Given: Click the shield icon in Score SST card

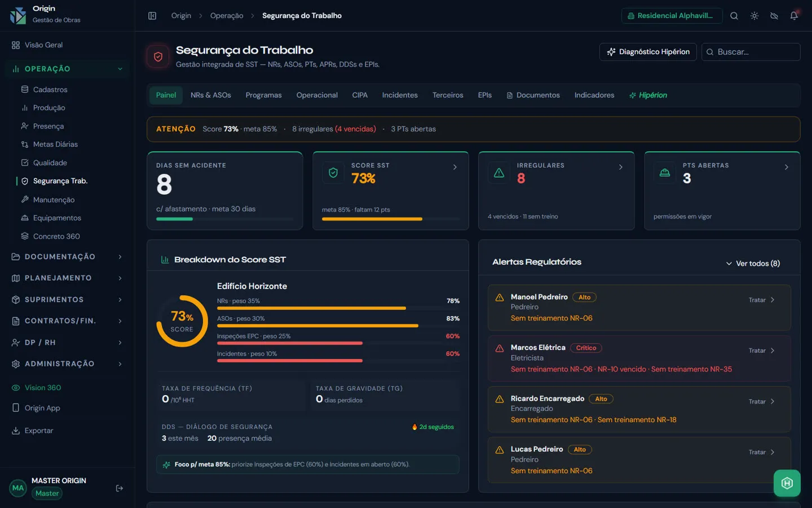Looking at the screenshot, I should point(333,173).
